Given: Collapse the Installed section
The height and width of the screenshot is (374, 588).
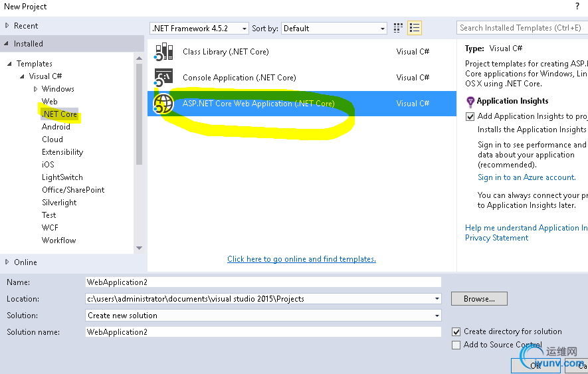Looking at the screenshot, I should click(x=7, y=44).
